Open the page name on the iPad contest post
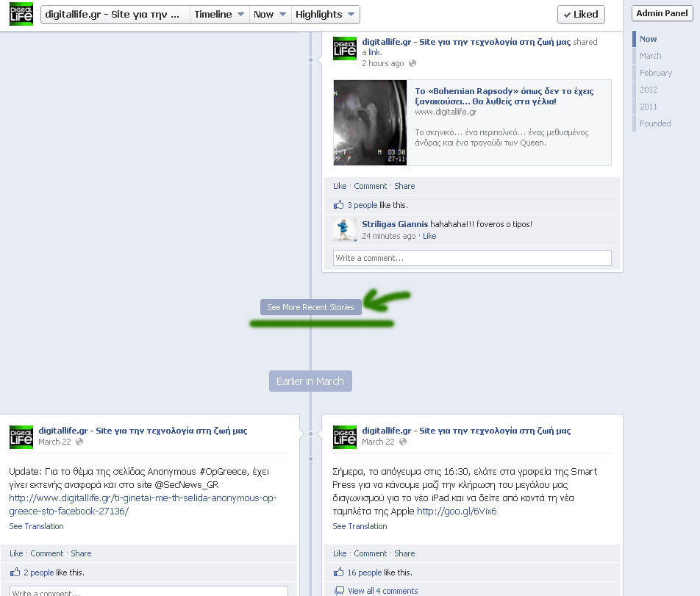This screenshot has width=700, height=596. [466, 431]
